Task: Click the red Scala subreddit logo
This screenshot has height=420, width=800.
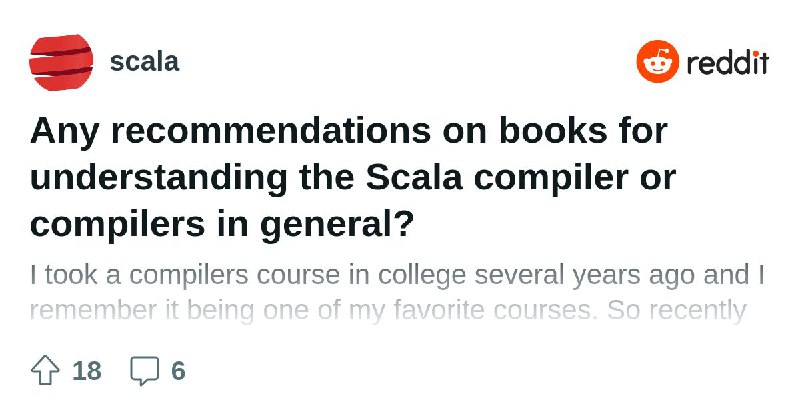Action: pyautogui.click(x=61, y=62)
